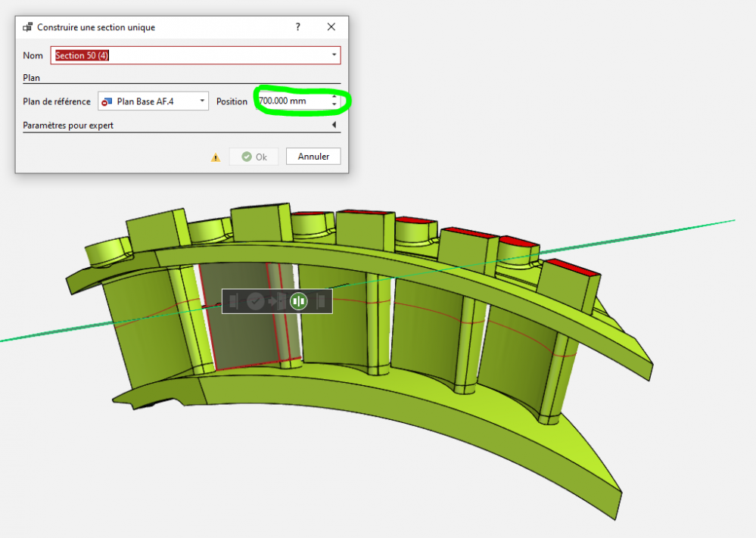Increase Position value with up arrow
The width and height of the screenshot is (756, 538).
pyautogui.click(x=334, y=97)
